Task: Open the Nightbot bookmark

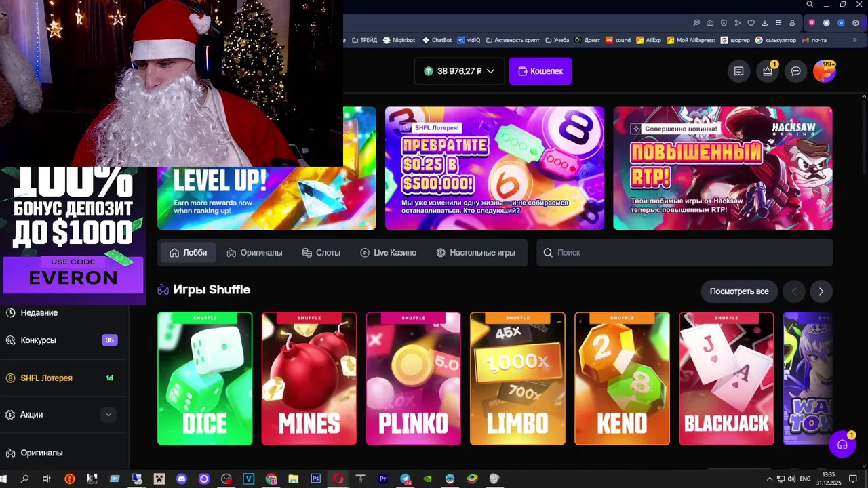Action: click(x=399, y=40)
